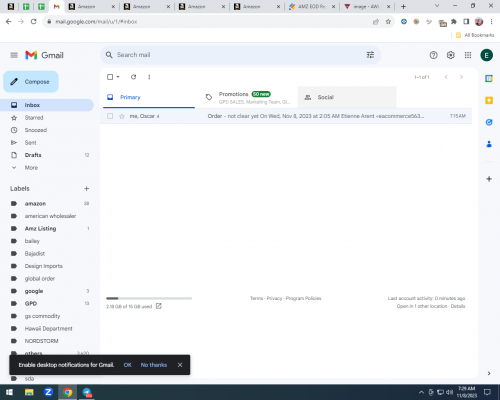This screenshot has width=500, height=400.
Task: Open account activity Details link
Action: tap(458, 306)
